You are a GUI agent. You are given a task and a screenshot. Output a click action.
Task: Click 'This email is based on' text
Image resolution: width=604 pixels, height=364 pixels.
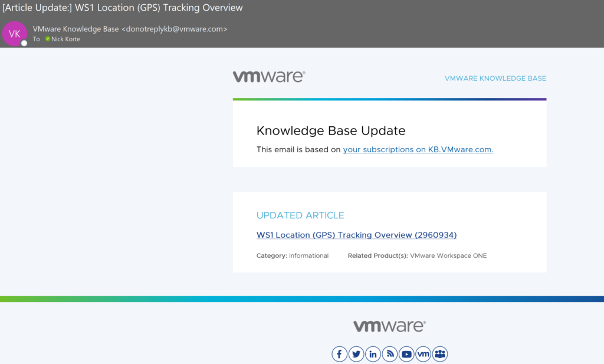(x=298, y=149)
